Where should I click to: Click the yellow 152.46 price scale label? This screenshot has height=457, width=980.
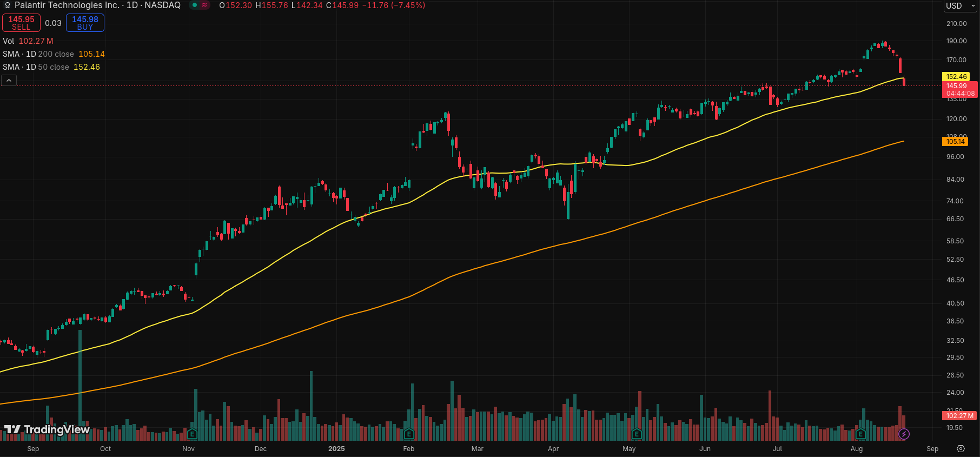click(x=956, y=77)
